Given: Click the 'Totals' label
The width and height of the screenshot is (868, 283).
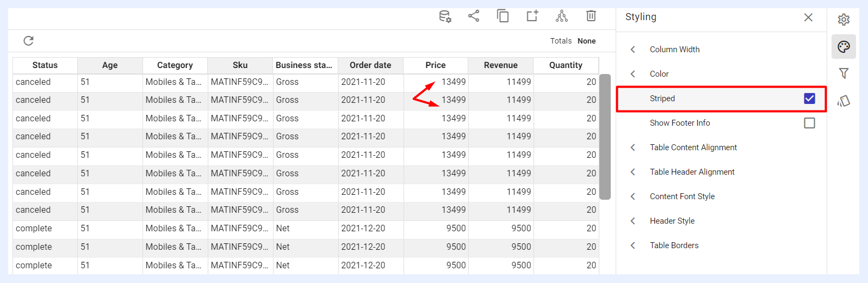Looking at the screenshot, I should (x=561, y=41).
